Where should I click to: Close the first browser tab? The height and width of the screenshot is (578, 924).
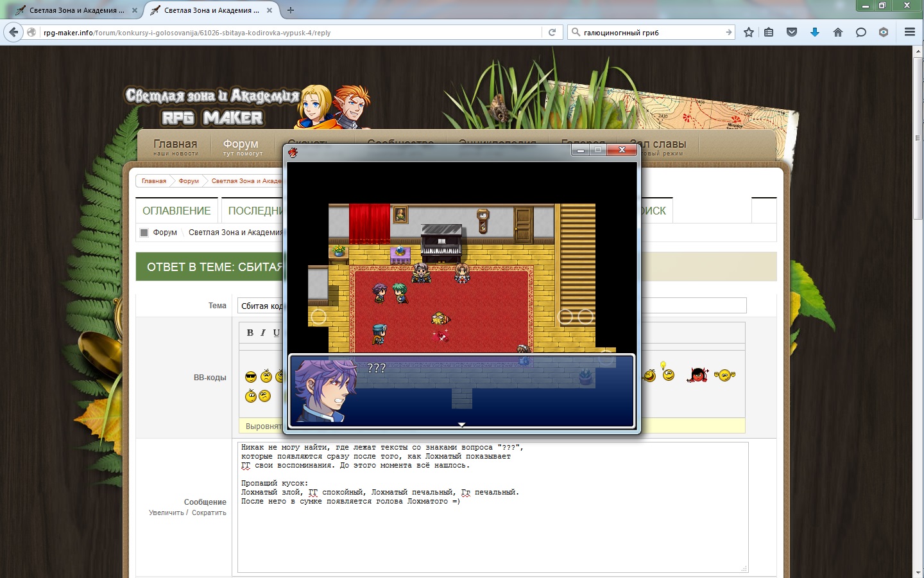pyautogui.click(x=135, y=10)
